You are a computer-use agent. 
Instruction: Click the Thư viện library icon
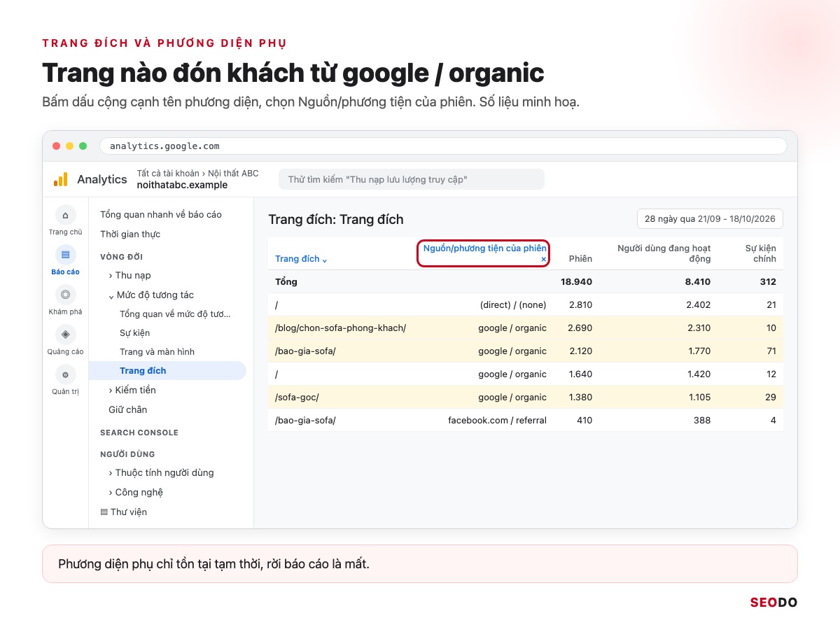point(104,512)
